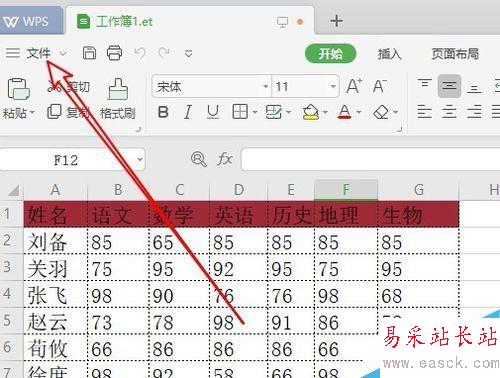Expand the cell style dropdown arrow
Screen dimensions: 500x378
pos(289,112)
